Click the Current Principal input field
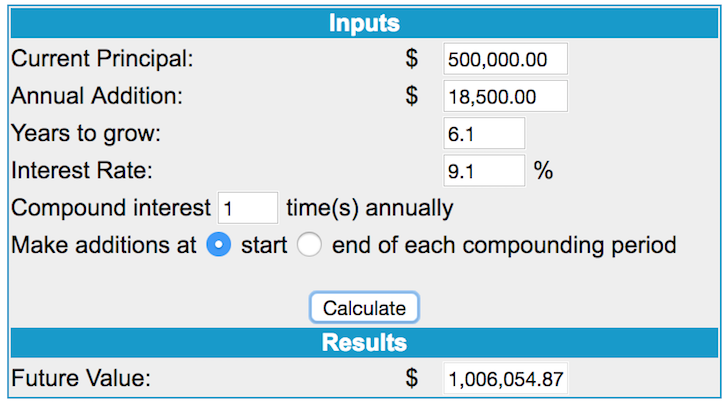Screen dimensions: 728x404 pos(505,59)
